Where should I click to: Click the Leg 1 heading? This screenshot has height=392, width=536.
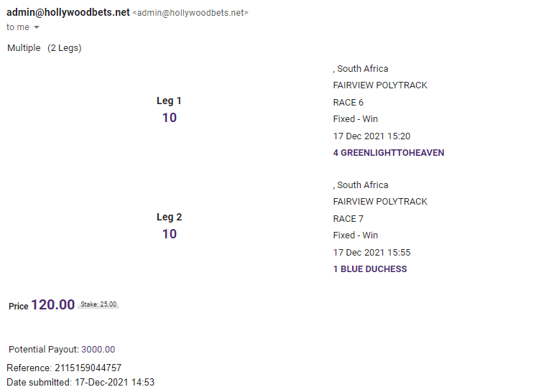[x=169, y=101]
